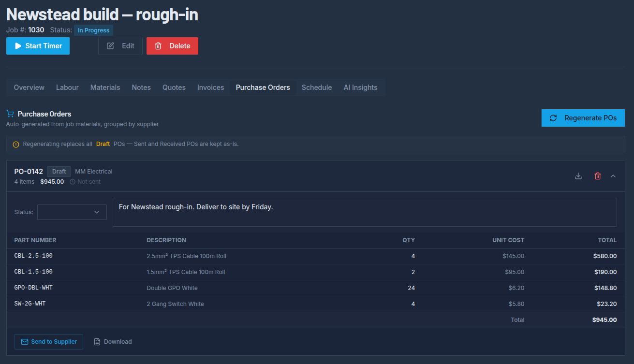Click the clock icon next to Not sent
The height and width of the screenshot is (364, 634).
(x=73, y=182)
